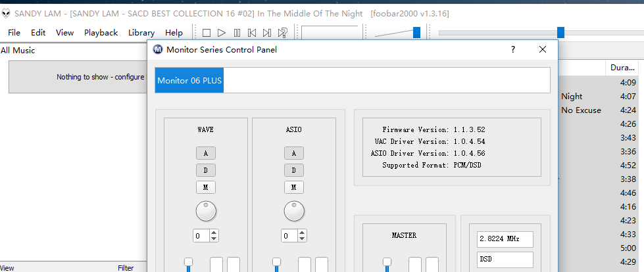Screen dimensions: 644x272
Task: Click the random playback icon
Action: click(x=282, y=32)
